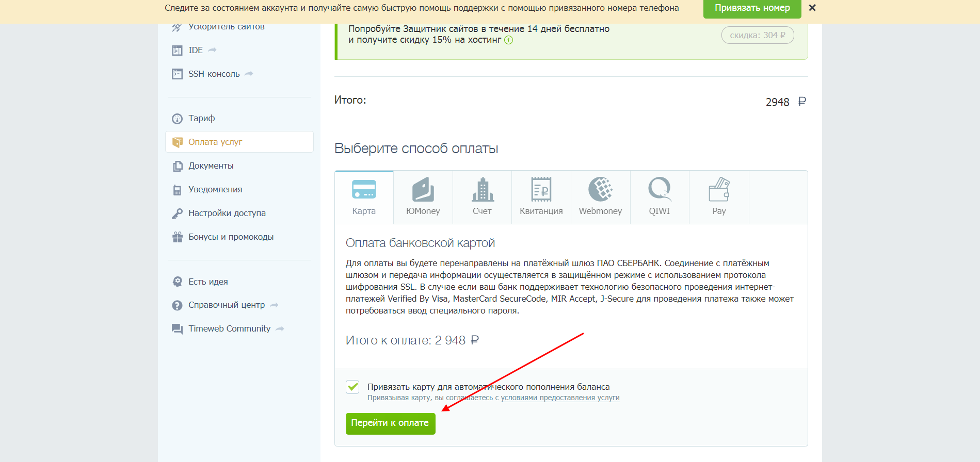This screenshot has width=980, height=462.
Task: Click the Выберите способ оплаты heading
Action: 416,148
